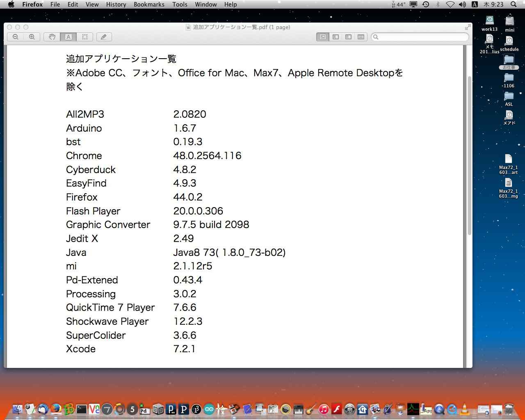Click the '追加アプリケーション一覧' heading text

121,59
